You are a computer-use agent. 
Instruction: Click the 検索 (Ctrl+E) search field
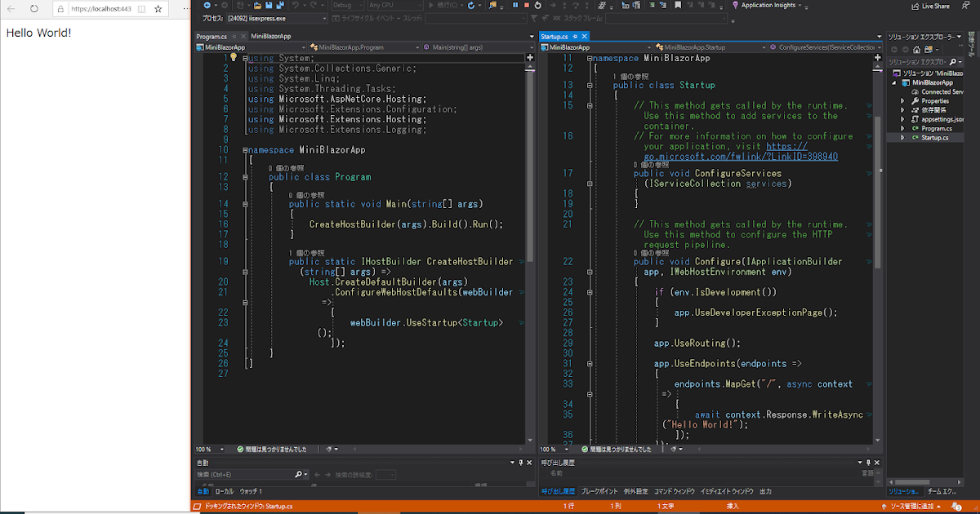pos(244,474)
